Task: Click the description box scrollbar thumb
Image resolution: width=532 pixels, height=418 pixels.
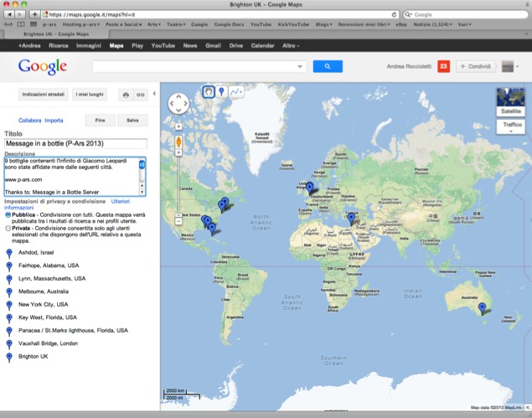Action: tap(142, 164)
